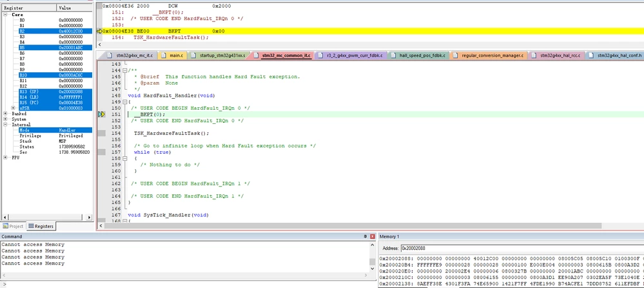This screenshot has height=288, width=644.
Task: Click the Memory 1 Address input field
Action: click(522, 249)
